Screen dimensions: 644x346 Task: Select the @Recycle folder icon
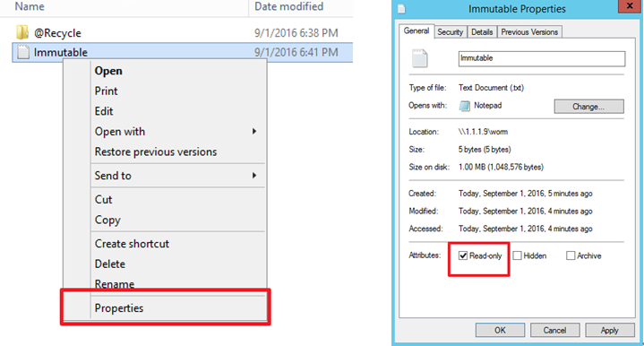(x=22, y=32)
